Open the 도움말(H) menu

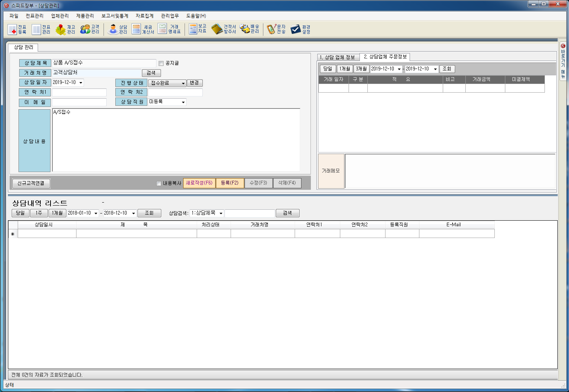click(x=196, y=16)
